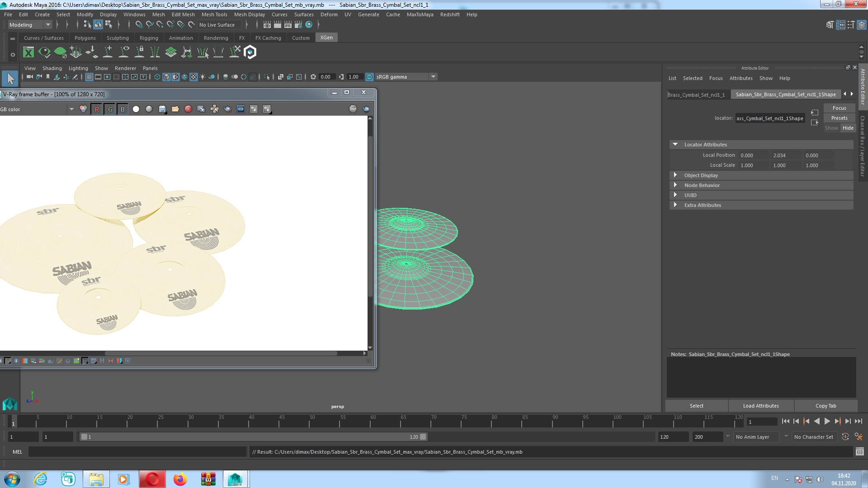The height and width of the screenshot is (488, 868).
Task: Click Track mouse while rendering icon
Action: click(214, 109)
